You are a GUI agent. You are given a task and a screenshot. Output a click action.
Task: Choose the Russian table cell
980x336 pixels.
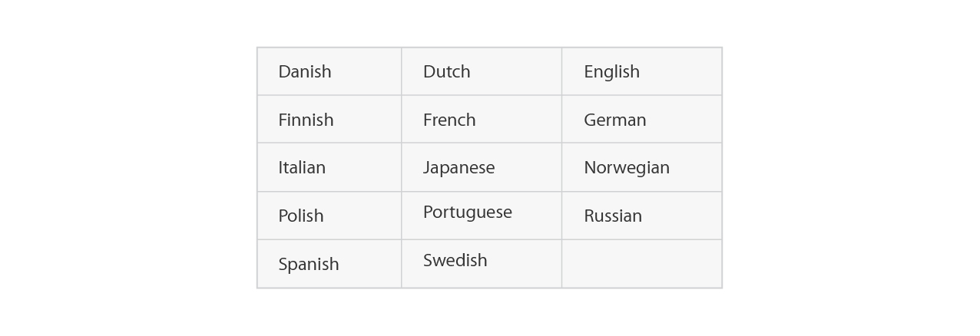coord(641,216)
